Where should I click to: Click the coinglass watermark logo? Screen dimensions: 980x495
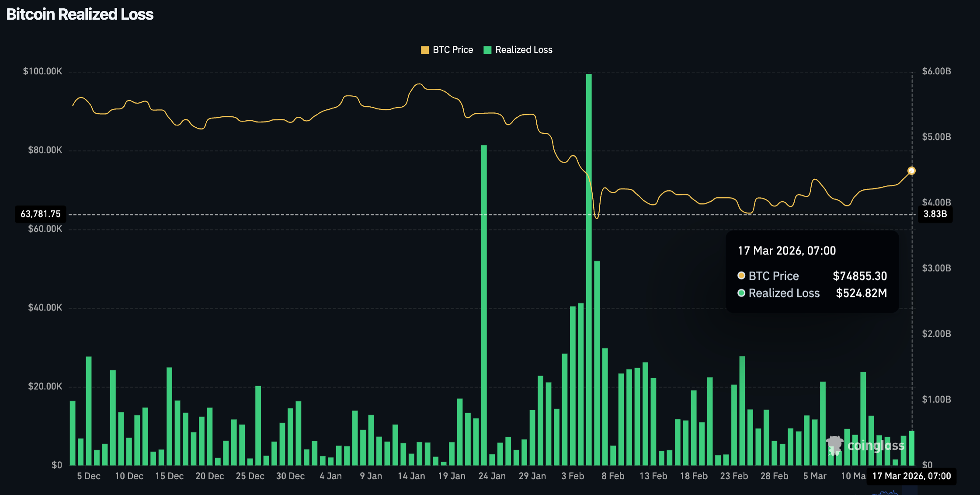pyautogui.click(x=865, y=446)
